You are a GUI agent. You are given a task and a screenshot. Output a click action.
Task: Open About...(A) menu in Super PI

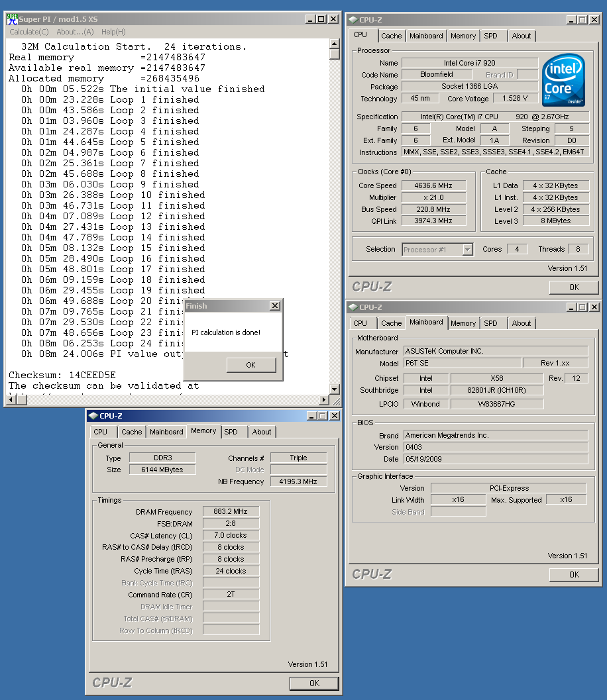75,32
